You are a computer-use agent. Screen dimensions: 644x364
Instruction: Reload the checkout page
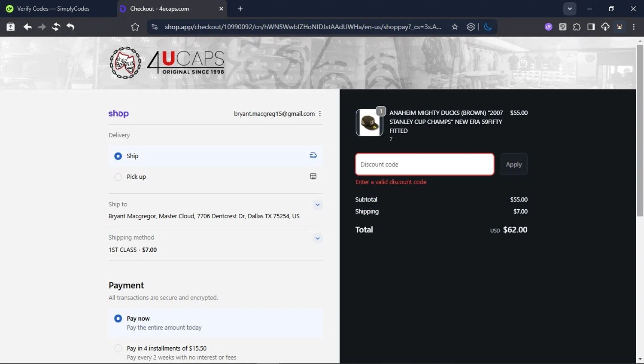56,27
